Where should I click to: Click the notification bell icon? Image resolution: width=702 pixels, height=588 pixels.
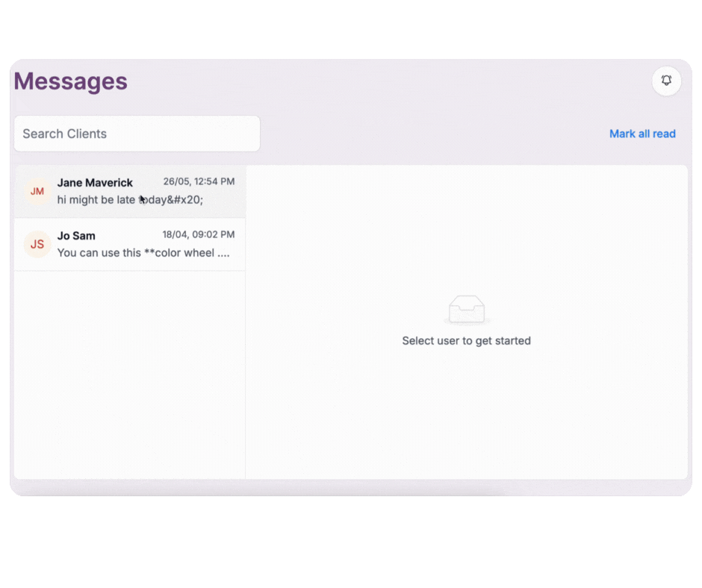point(666,81)
